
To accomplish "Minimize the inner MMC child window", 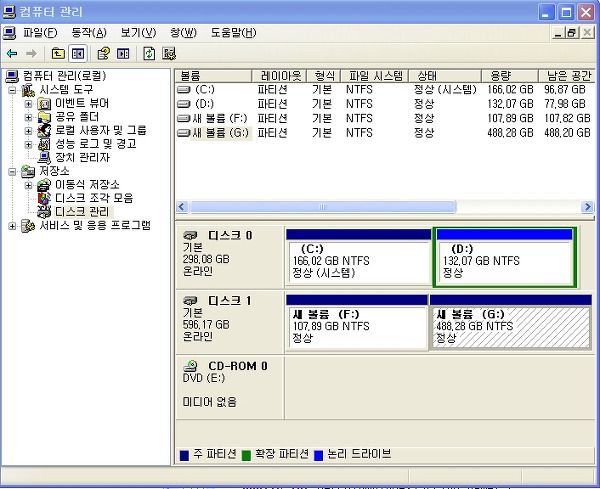I will coord(558,33).
